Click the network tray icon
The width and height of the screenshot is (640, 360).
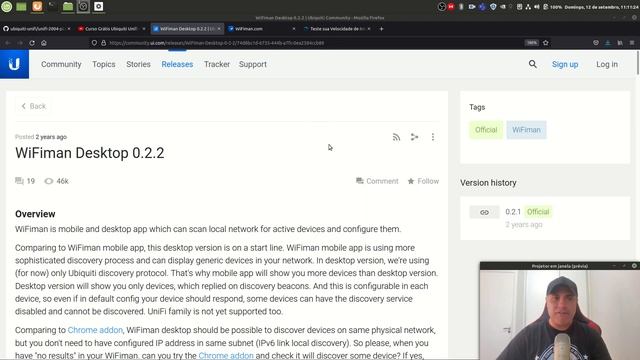[528, 7]
